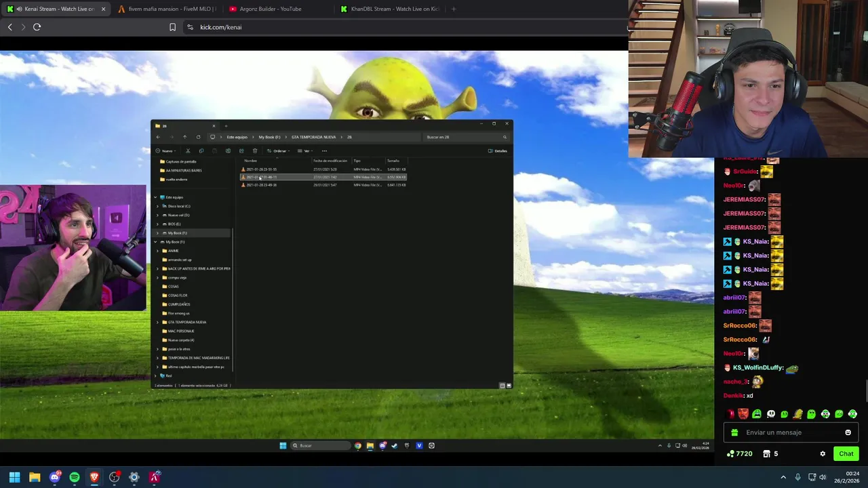This screenshot has height=488, width=868.
Task: Sort files by Tamaño column
Action: [x=393, y=161]
